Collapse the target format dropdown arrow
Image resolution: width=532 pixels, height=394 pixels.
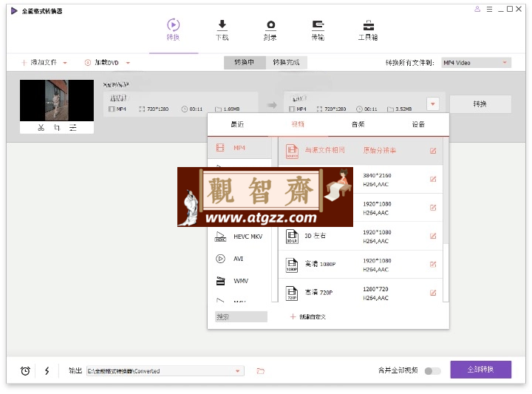[432, 104]
